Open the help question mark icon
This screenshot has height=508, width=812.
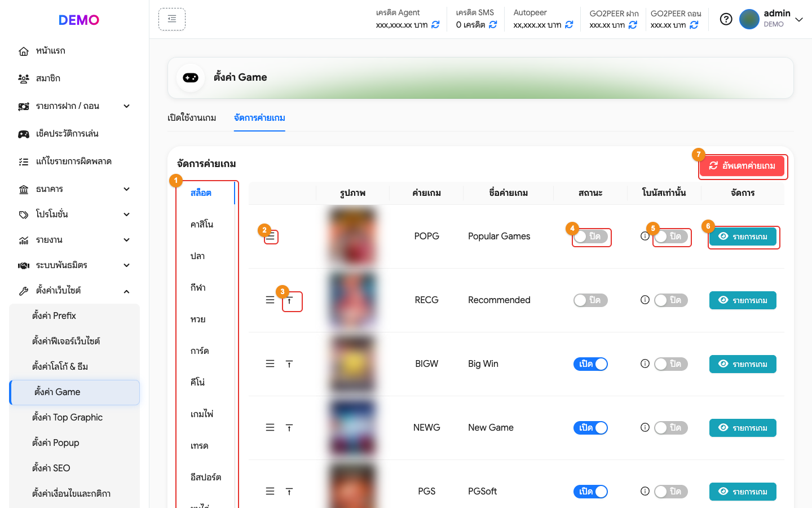pyautogui.click(x=726, y=19)
